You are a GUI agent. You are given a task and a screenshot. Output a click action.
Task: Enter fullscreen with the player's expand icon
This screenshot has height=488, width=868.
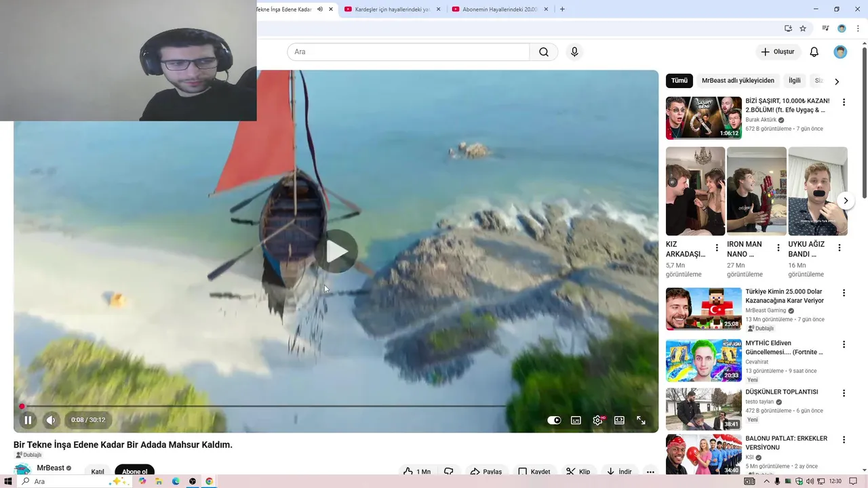coord(641,420)
